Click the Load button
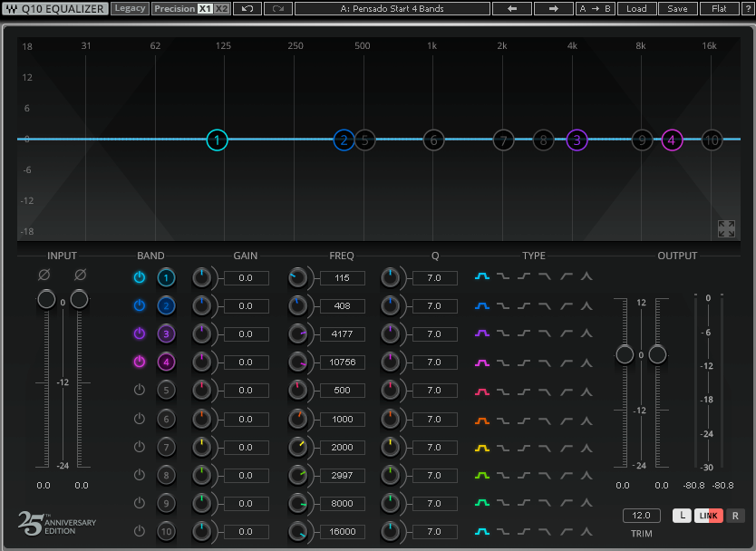 pos(636,9)
